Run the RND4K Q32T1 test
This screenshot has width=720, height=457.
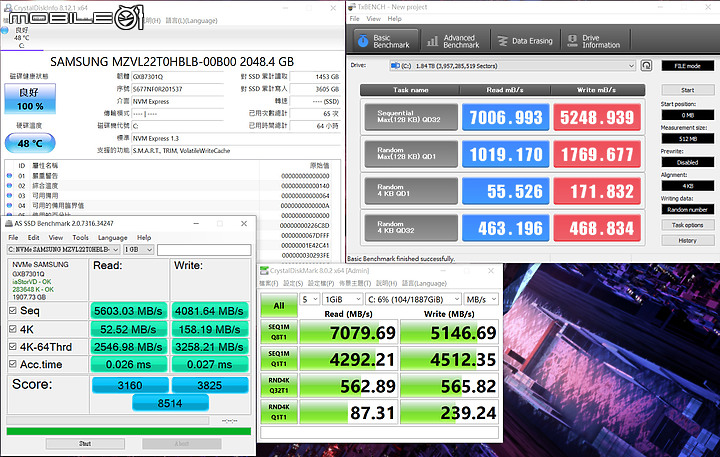click(279, 385)
